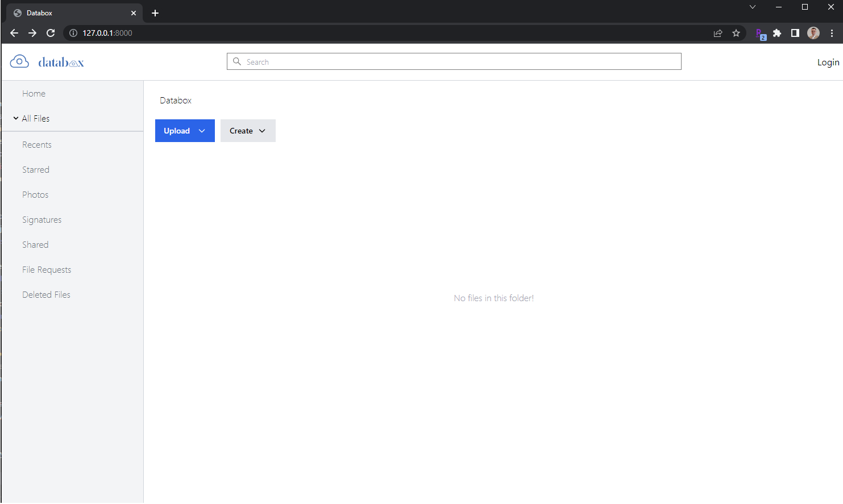Click the magnifier icon in search box
The image size is (843, 504).
[237, 61]
